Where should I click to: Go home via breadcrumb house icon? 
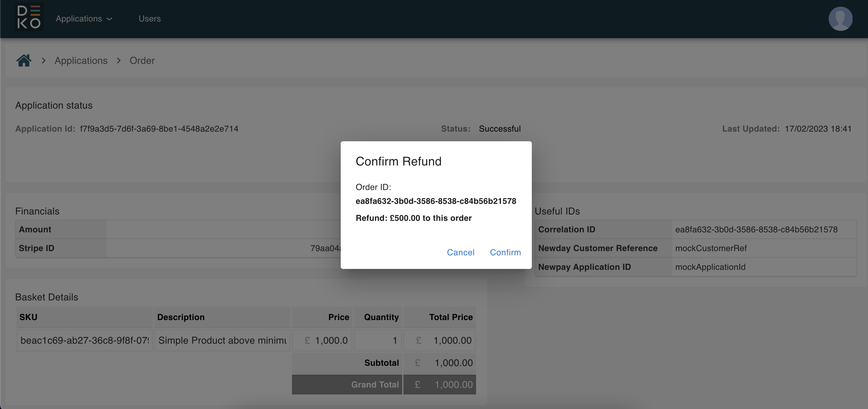point(24,61)
